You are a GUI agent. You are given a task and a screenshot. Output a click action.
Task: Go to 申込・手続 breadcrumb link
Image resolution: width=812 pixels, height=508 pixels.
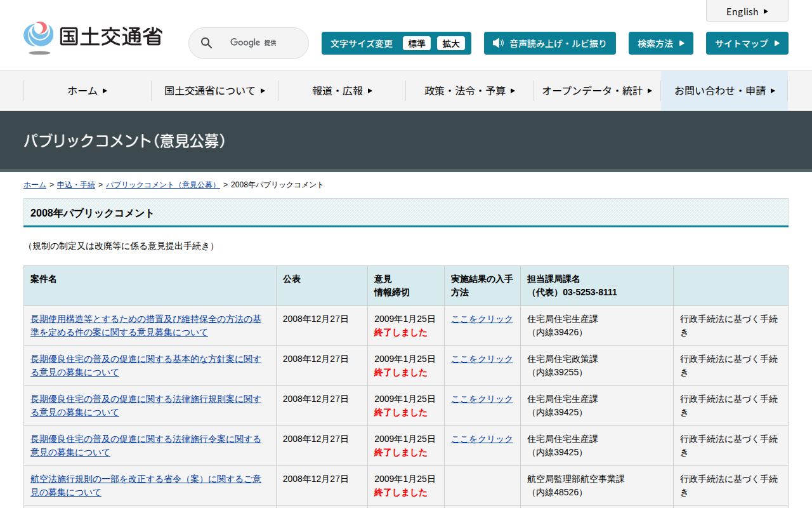pyautogui.click(x=76, y=185)
